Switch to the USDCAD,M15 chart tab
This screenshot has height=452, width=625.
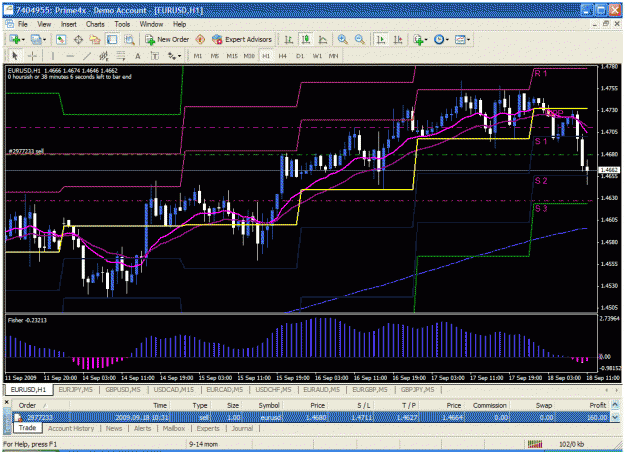[174, 390]
